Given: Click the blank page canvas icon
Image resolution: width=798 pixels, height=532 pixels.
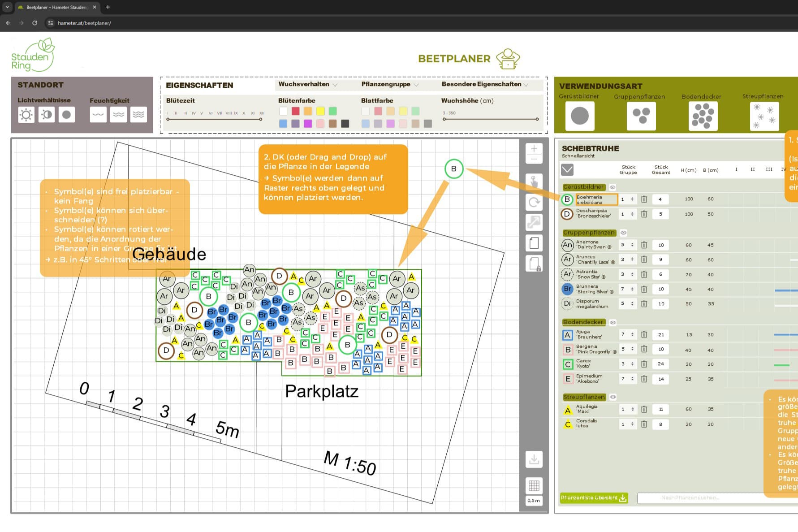Looking at the screenshot, I should pos(534,243).
